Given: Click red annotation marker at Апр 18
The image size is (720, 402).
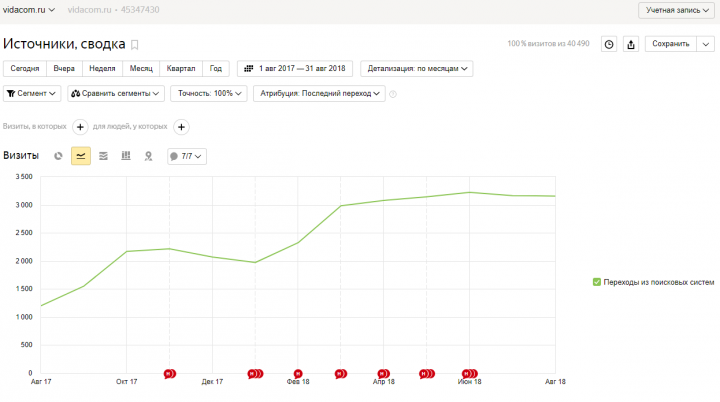Looking at the screenshot, I should click(383, 374).
